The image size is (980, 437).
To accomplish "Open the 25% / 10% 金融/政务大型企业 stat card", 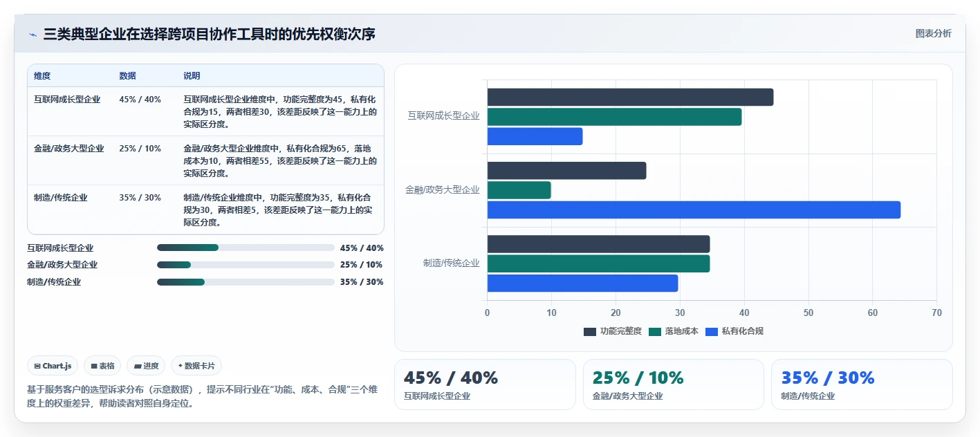I will (x=674, y=384).
